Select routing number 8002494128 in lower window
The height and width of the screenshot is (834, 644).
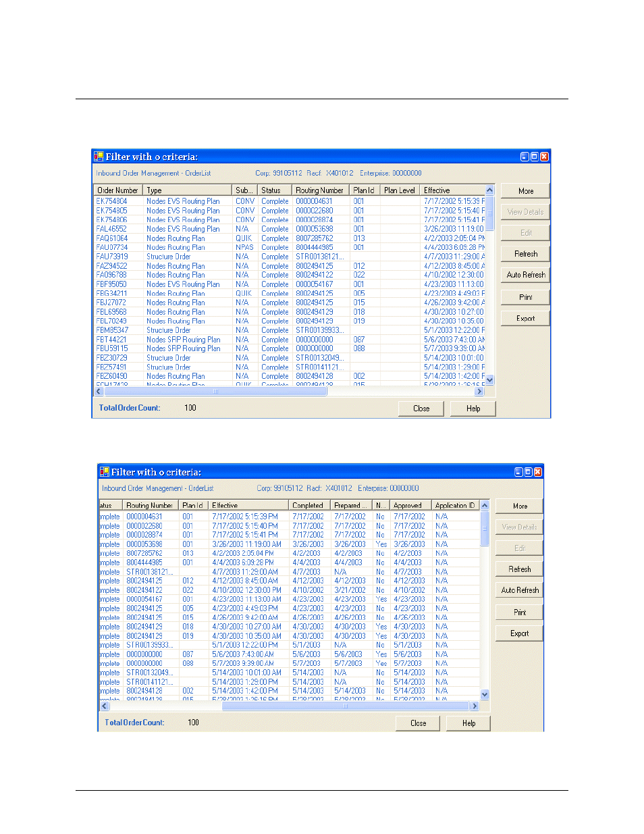pos(144,691)
